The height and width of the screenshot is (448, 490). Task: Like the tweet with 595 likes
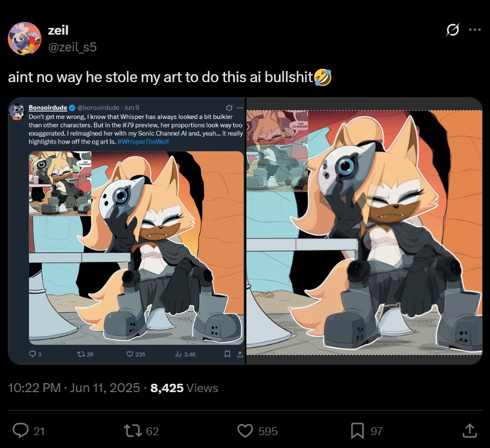pyautogui.click(x=245, y=431)
